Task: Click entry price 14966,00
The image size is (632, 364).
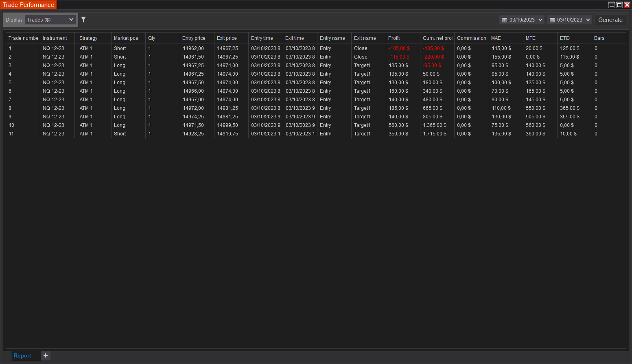Action: tap(193, 91)
